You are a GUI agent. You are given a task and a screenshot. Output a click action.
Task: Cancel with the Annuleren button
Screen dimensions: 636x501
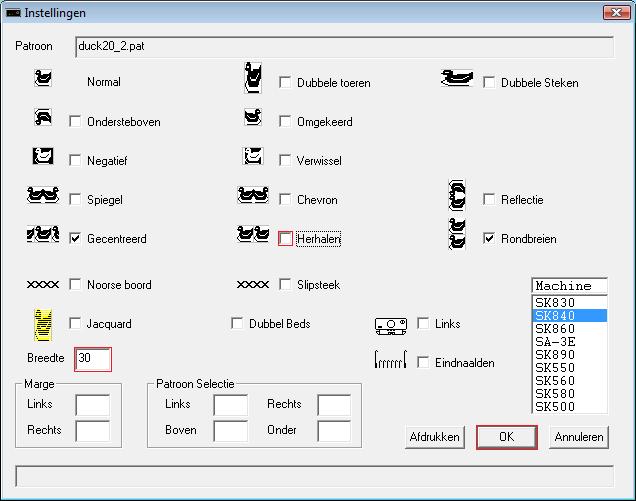pos(579,437)
